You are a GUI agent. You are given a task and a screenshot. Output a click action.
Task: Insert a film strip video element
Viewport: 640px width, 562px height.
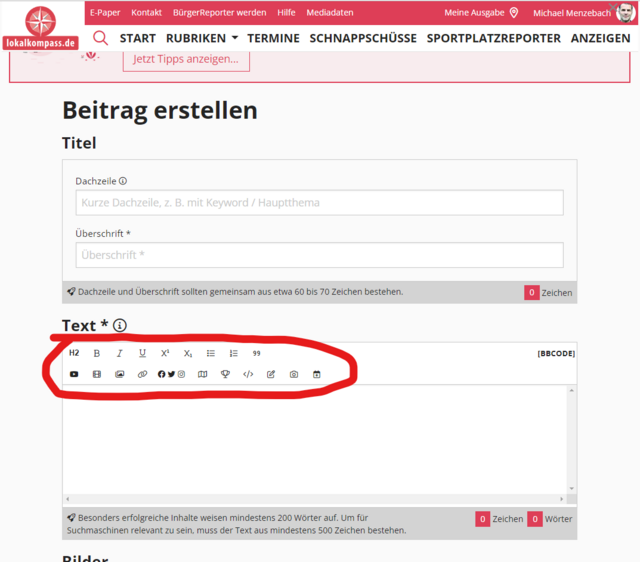click(97, 374)
